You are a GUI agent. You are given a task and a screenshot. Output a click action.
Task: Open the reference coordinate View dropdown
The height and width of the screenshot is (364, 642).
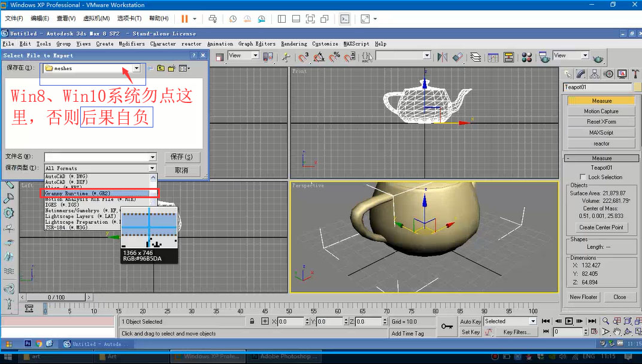(x=255, y=55)
